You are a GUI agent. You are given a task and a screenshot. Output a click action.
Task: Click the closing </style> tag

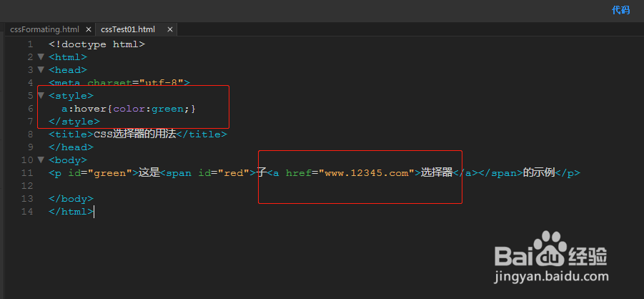[74, 122]
